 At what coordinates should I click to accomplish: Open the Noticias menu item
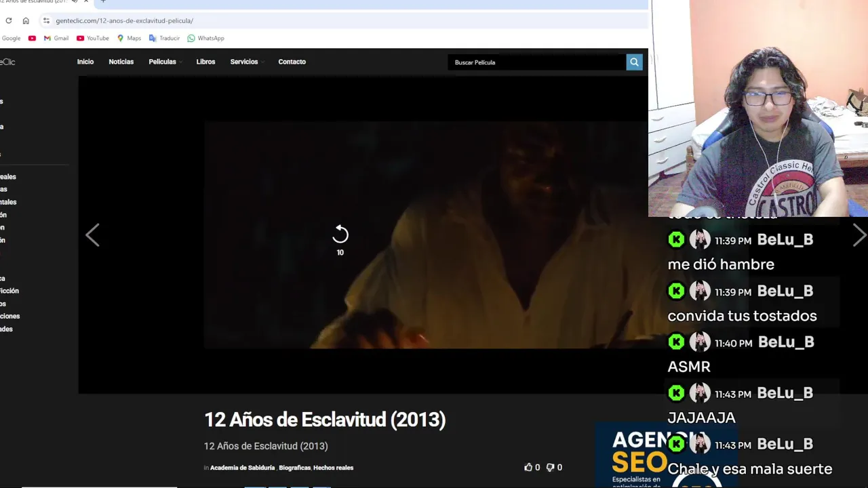point(121,62)
